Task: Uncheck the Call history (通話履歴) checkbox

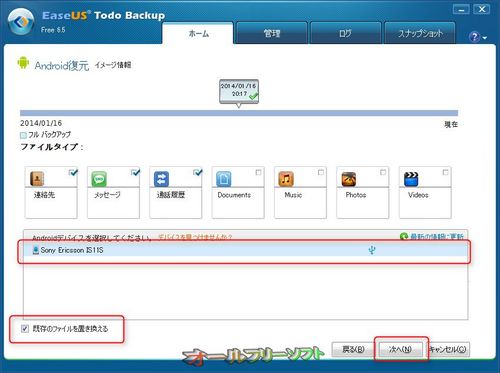Action: tap(197, 172)
